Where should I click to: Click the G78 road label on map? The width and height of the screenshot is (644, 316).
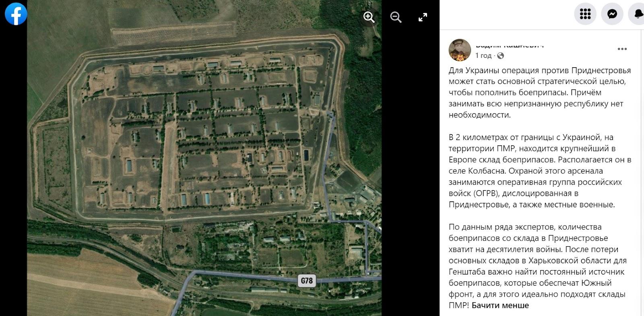point(307,281)
